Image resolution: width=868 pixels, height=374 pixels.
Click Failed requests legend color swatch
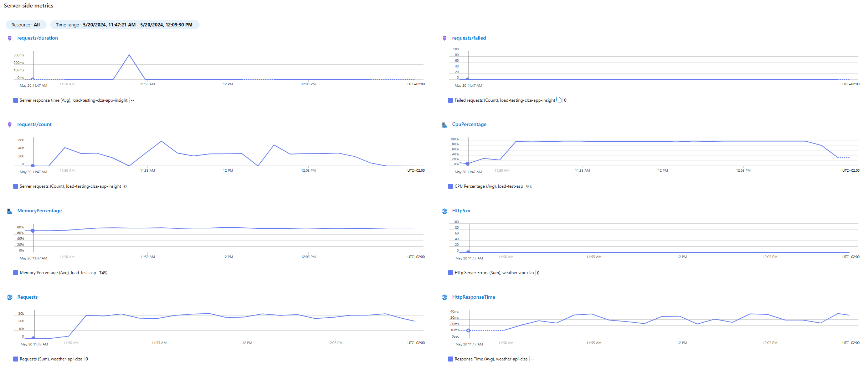[451, 100]
